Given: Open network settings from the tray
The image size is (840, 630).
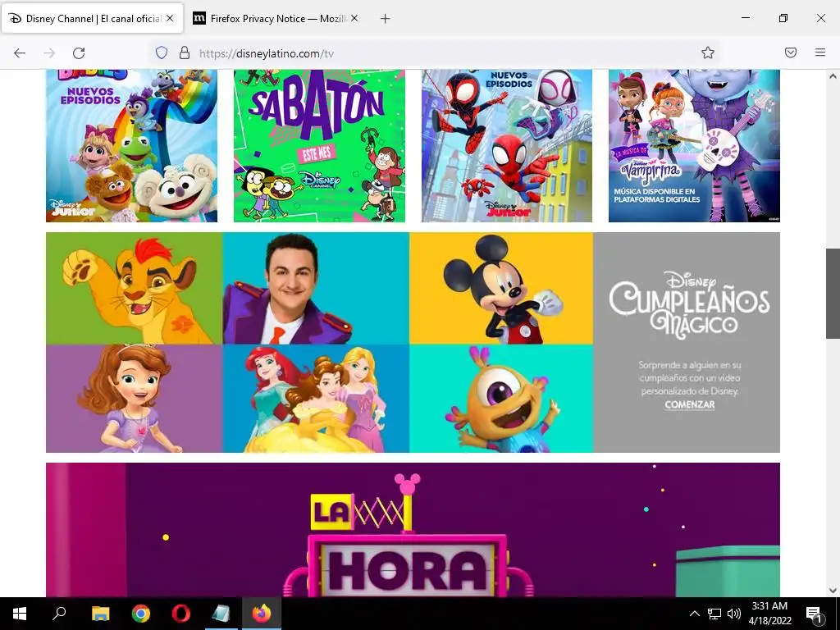Looking at the screenshot, I should coord(714,614).
